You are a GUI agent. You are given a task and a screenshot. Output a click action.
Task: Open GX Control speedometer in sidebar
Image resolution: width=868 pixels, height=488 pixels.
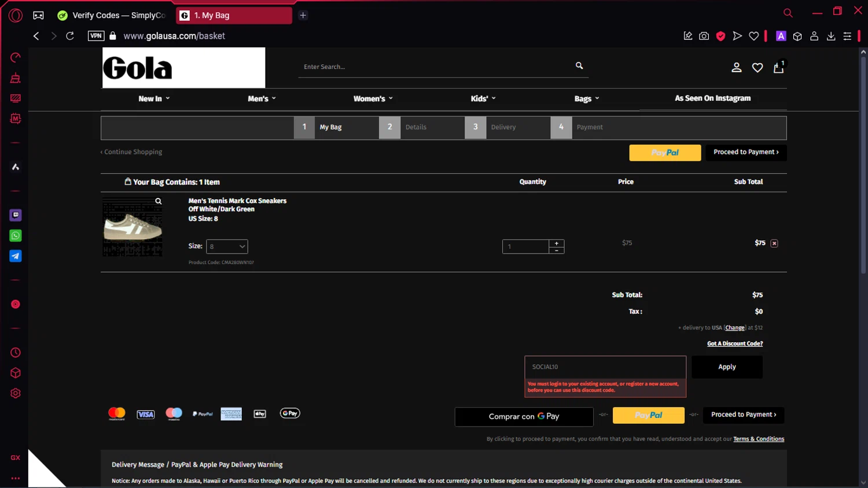pos(16,57)
